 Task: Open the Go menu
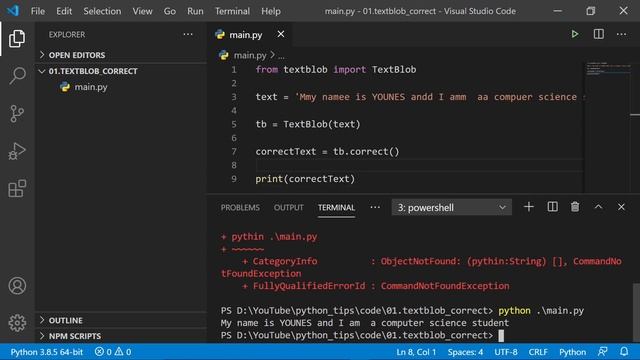pyautogui.click(x=170, y=11)
